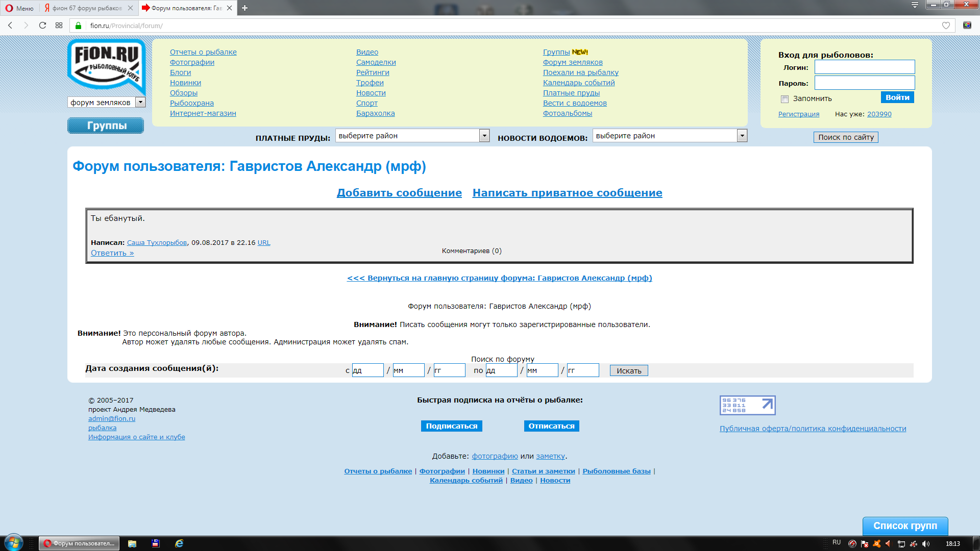Open the Opera 'Меню' button

point(19,8)
